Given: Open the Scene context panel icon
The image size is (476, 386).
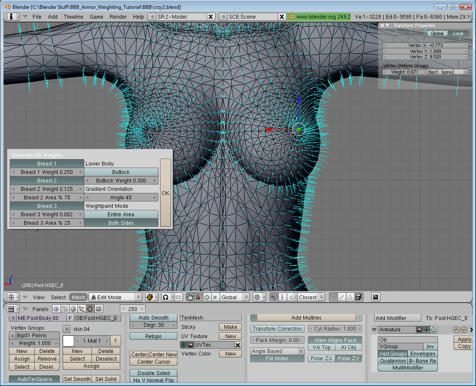Looking at the screenshot, I should click(x=98, y=309).
